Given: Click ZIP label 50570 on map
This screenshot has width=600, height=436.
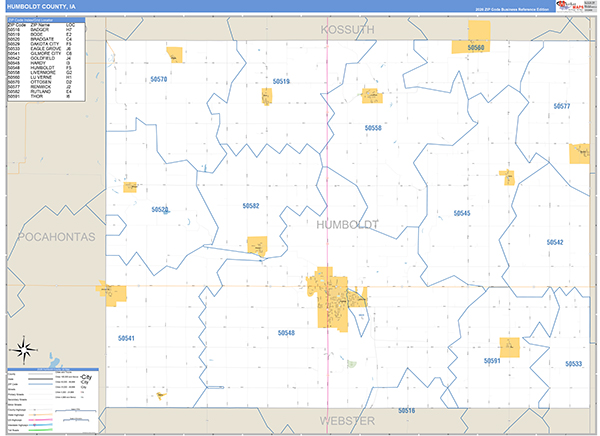Looking at the screenshot, I should tap(159, 79).
